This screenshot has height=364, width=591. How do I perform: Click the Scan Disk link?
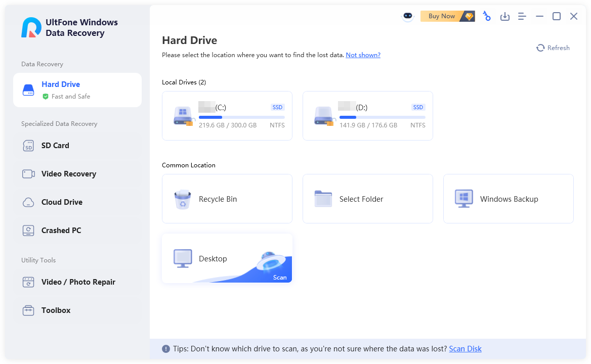coord(465,349)
